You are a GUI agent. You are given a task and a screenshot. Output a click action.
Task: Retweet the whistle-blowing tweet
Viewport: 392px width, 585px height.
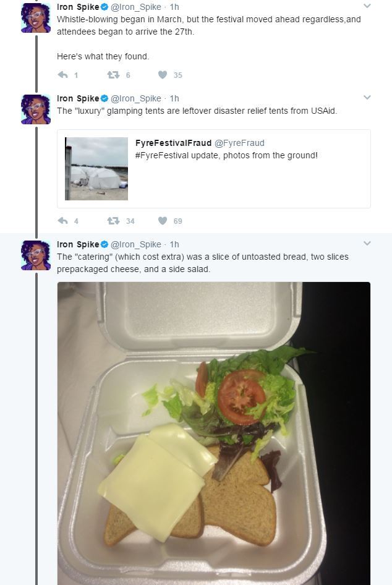113,75
